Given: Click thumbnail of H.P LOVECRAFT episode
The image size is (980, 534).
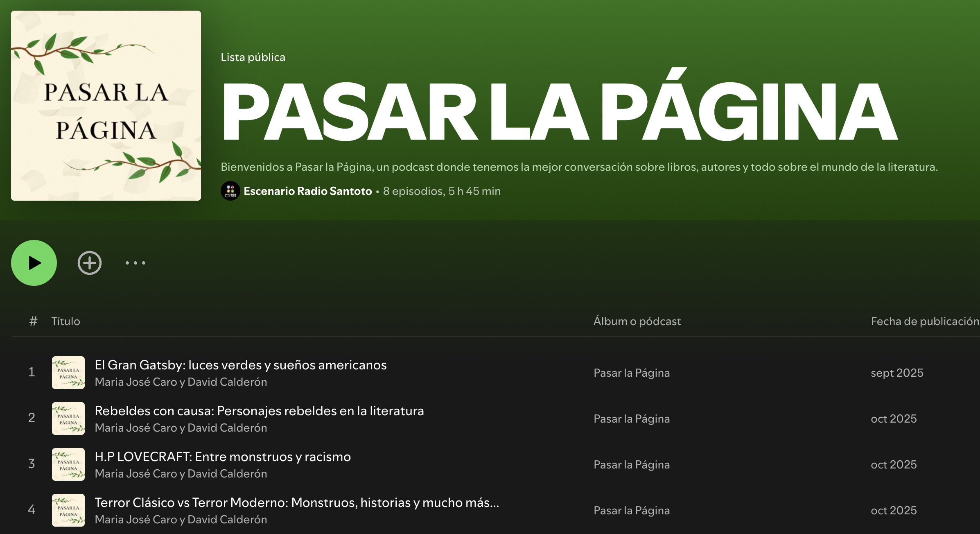Looking at the screenshot, I should tap(68, 464).
